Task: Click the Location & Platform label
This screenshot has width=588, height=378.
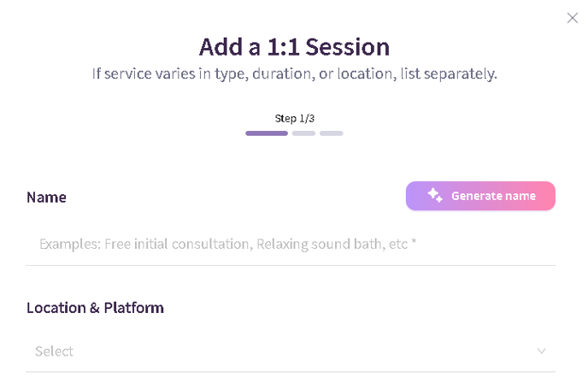Action: tap(95, 307)
